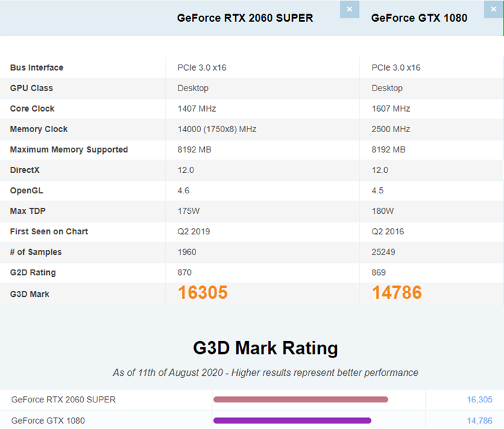The image size is (504, 429).
Task: Select the orange 16305 G3D Mark value
Action: click(x=202, y=292)
